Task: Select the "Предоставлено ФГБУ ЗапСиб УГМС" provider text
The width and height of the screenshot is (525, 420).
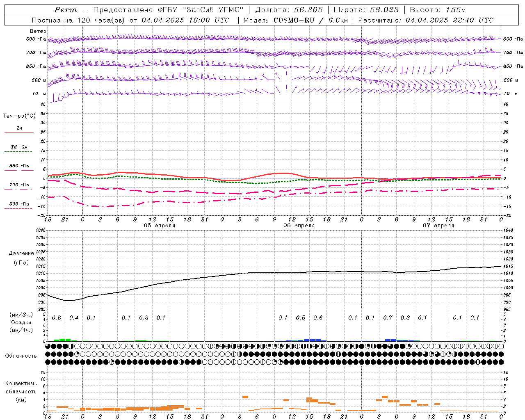Action: pyautogui.click(x=169, y=10)
